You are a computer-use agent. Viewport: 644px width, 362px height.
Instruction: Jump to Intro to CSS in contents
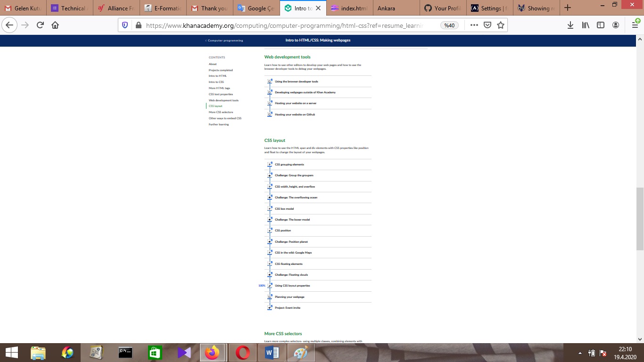(x=216, y=82)
